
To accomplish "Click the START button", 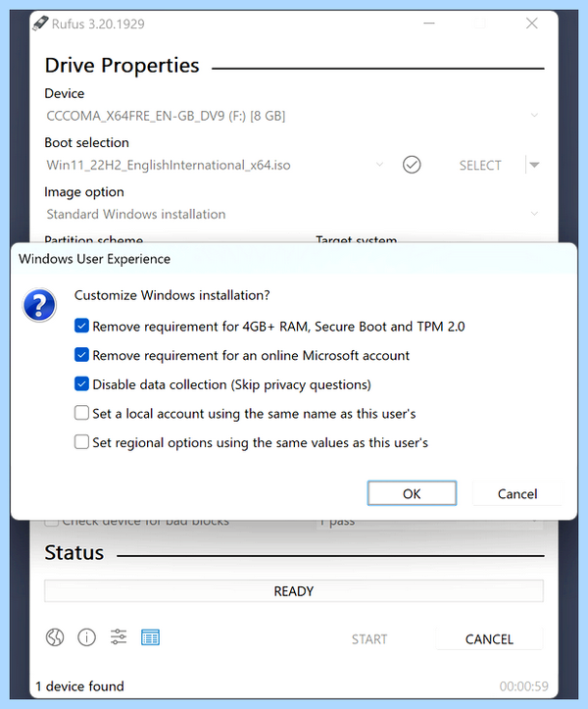I will (x=369, y=639).
